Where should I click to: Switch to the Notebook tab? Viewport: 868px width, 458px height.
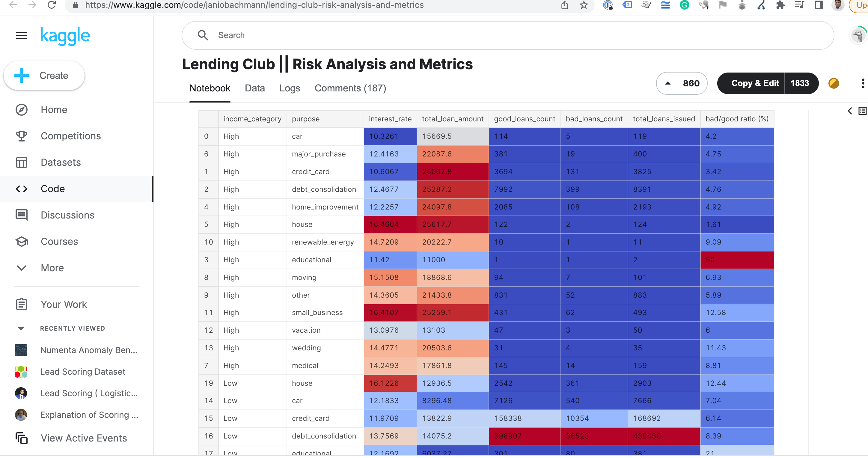pos(210,88)
